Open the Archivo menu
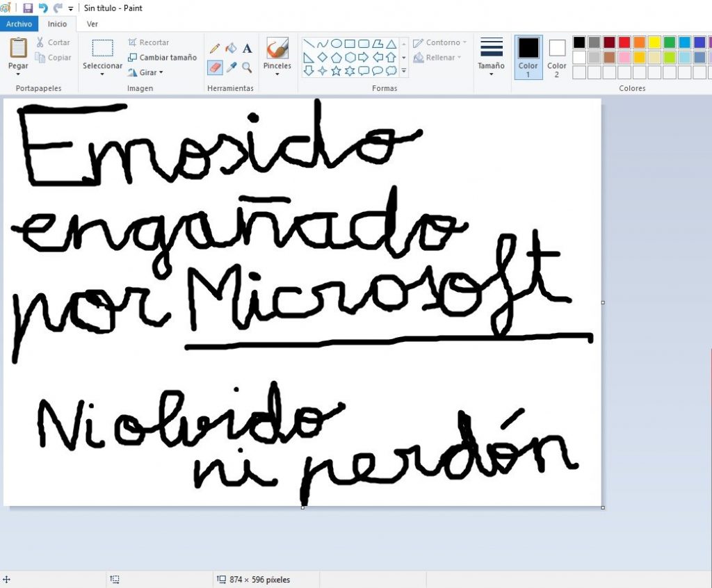 pos(19,24)
